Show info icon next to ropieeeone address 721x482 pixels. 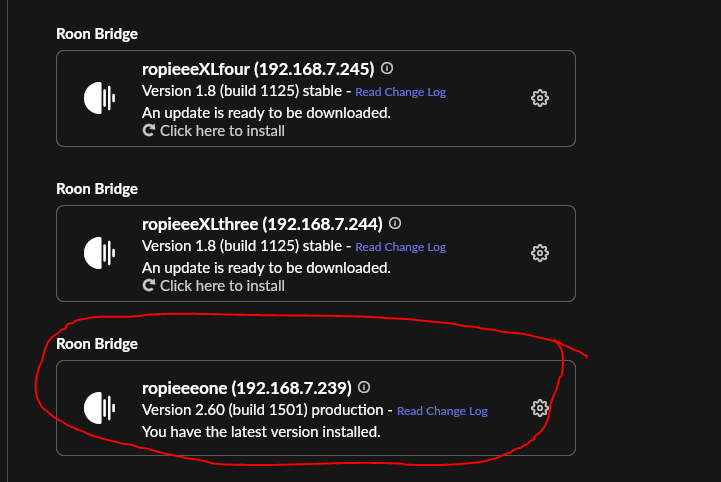tap(364, 387)
